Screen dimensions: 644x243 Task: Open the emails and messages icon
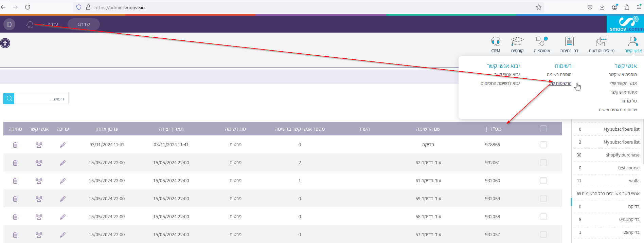click(602, 42)
